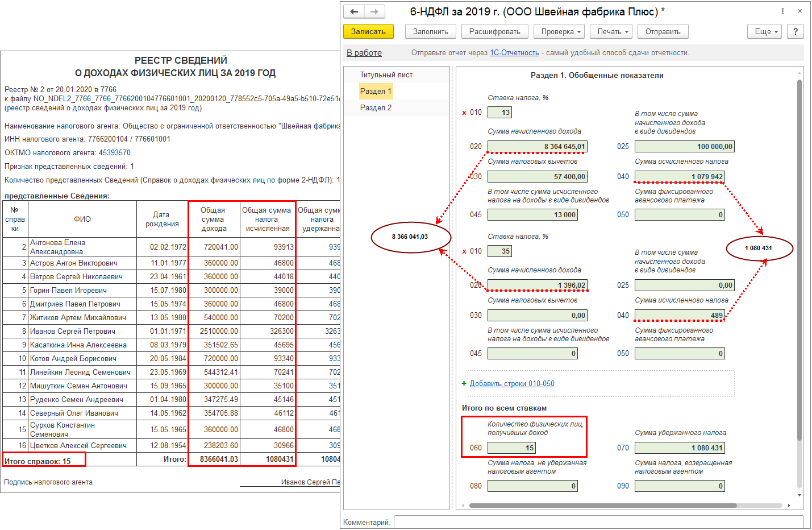
Task: Click 35% block field 045 with 0
Action: (x=532, y=354)
